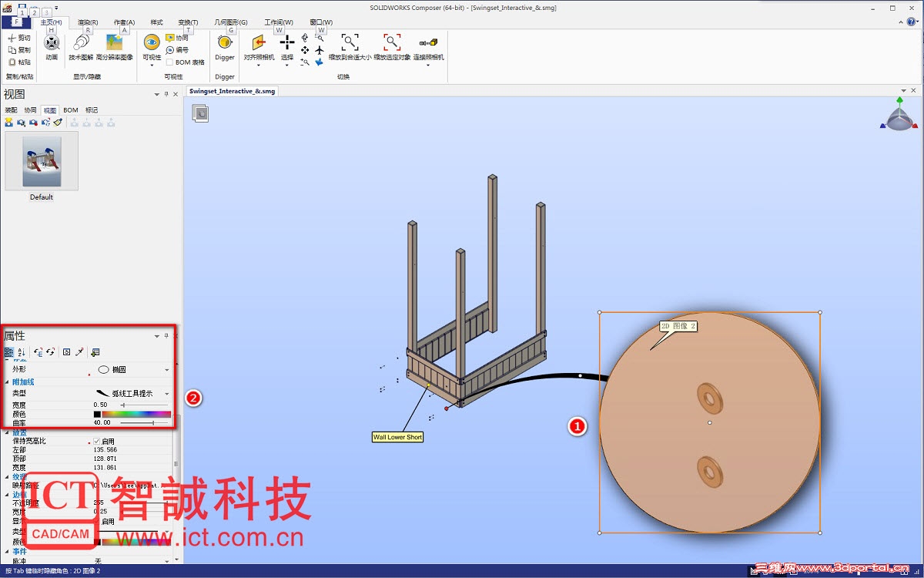Viewport: 924px width, 578px height.
Task: Open the 视图 panel options dropdown arrow
Action: pos(157,94)
